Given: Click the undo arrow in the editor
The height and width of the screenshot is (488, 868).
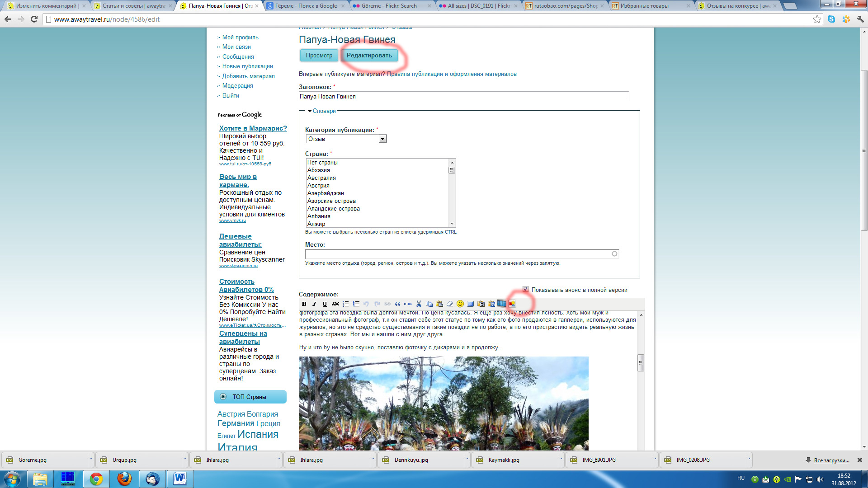Looking at the screenshot, I should (366, 304).
